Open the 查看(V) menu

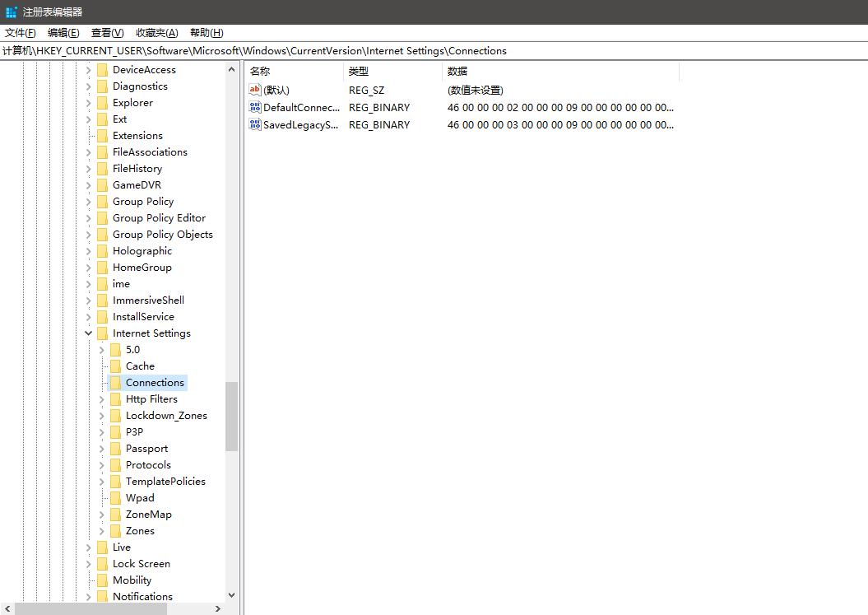pyautogui.click(x=107, y=33)
